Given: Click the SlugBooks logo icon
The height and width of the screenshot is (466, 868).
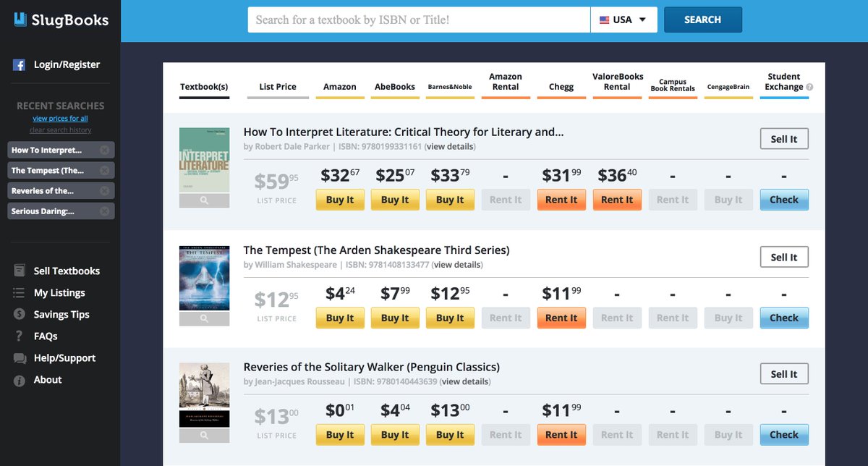Looking at the screenshot, I should pos(21,20).
